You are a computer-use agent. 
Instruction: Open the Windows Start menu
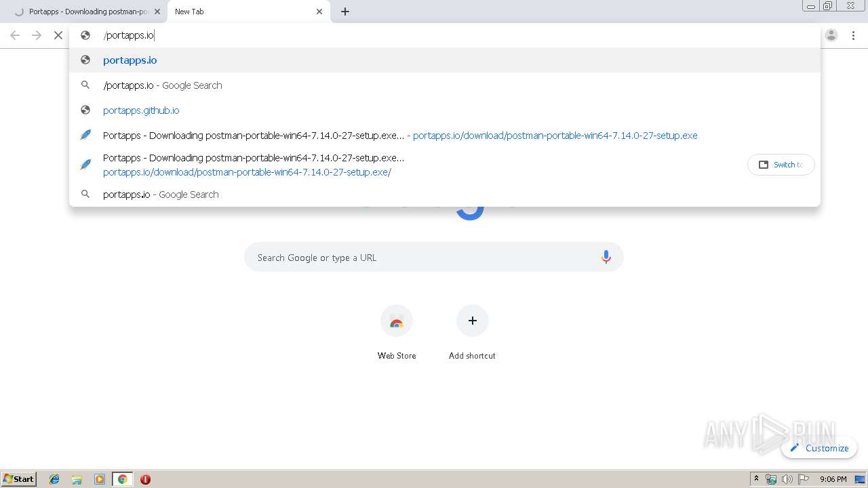coord(19,479)
